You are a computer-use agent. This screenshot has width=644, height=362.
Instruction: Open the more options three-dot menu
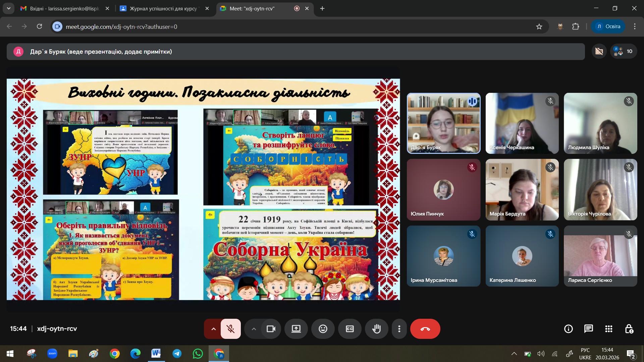pos(399,329)
